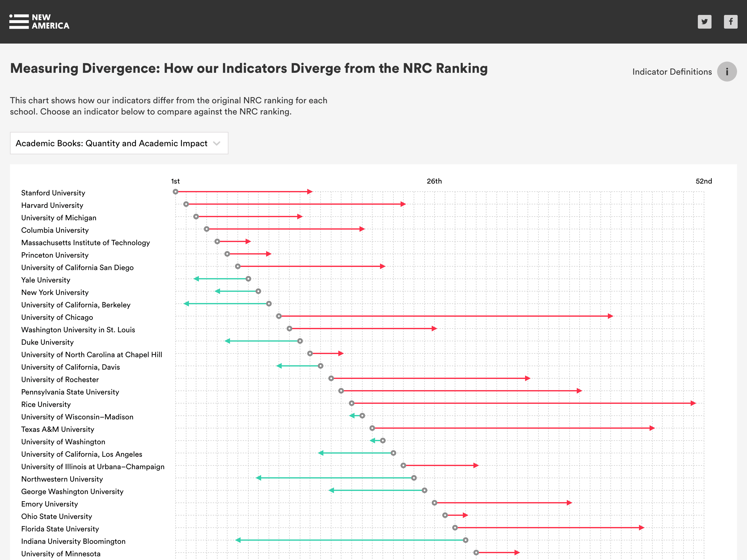Click University of California, Berkeley green arrowhead
Screen dimensions: 747x560
coord(186,304)
